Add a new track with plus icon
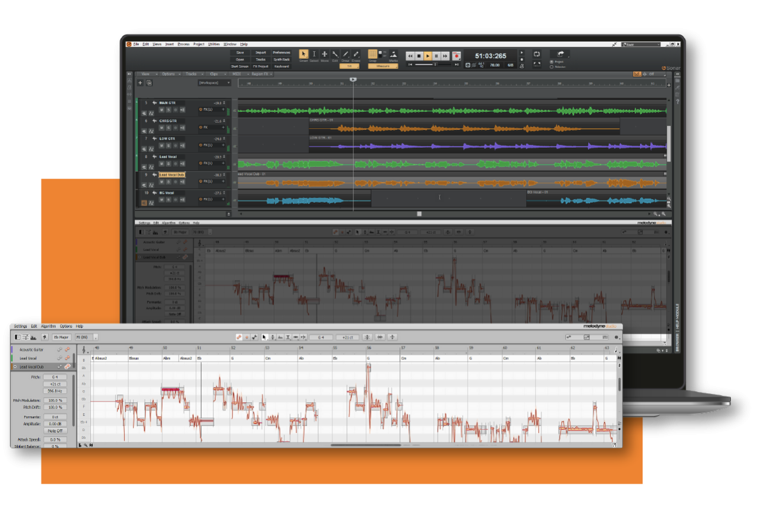Image resolution: width=768 pixels, height=532 pixels. tap(140, 82)
